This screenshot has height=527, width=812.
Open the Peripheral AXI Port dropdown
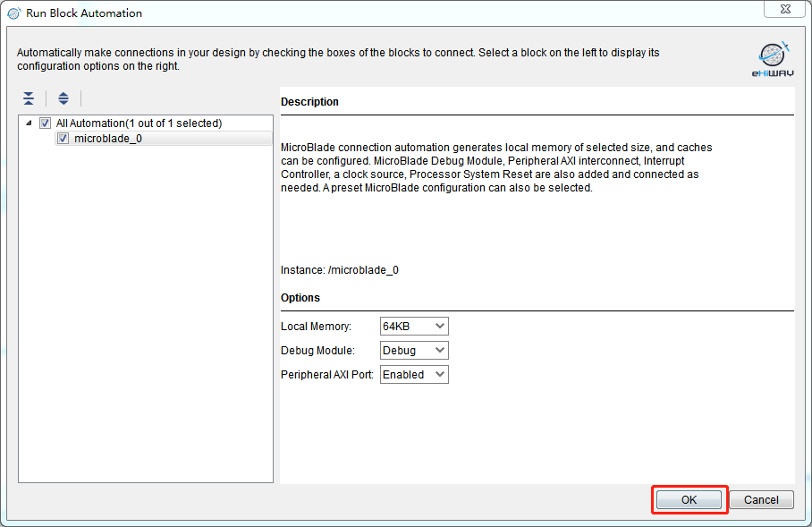coord(414,375)
